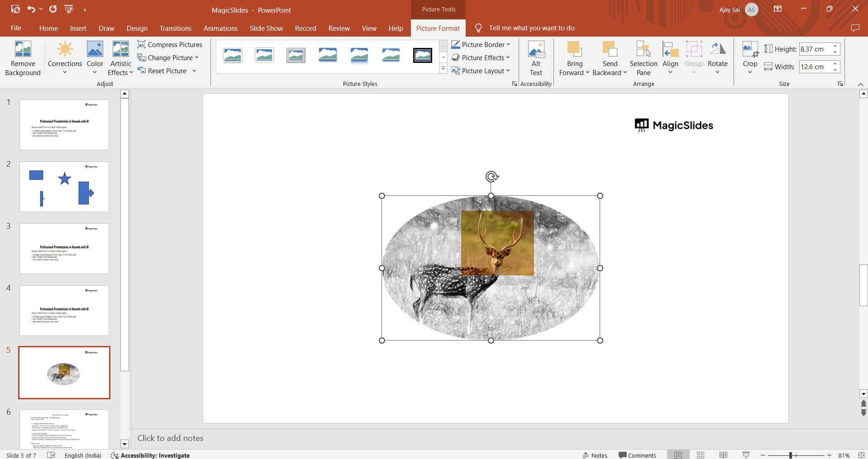This screenshot has height=459, width=868.
Task: Toggle the Comments pane in status bar
Action: pos(637,455)
